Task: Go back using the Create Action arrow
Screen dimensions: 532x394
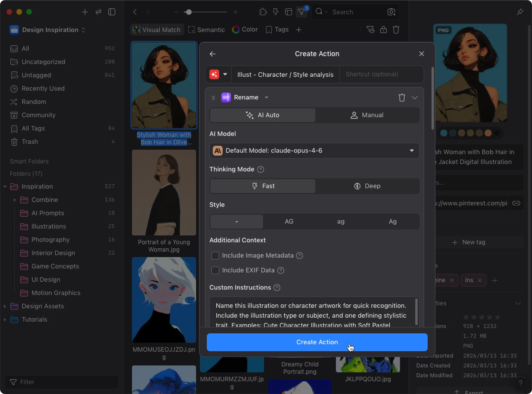Action: [213, 54]
